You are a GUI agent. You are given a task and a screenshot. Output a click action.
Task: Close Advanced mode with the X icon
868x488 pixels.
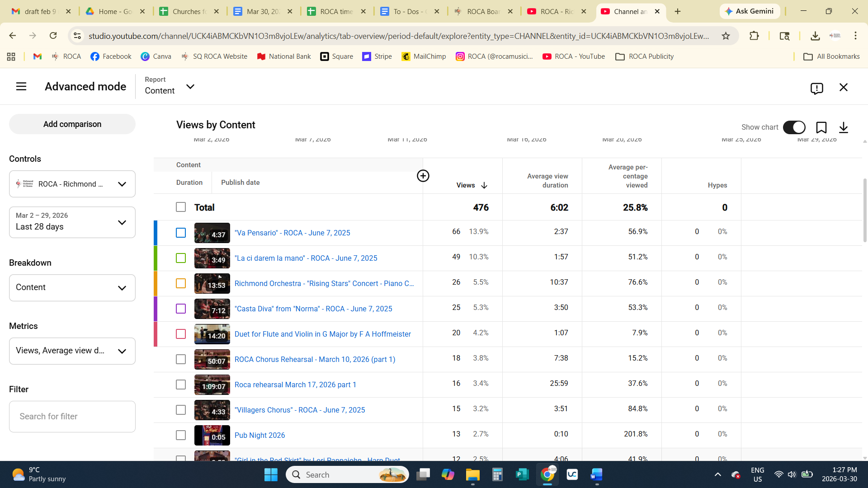[x=843, y=87]
